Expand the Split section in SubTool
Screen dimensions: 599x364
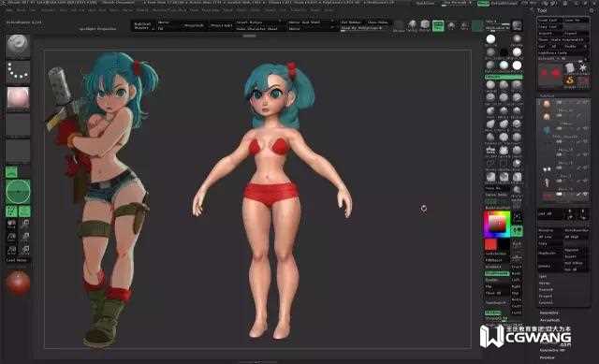pos(543,276)
